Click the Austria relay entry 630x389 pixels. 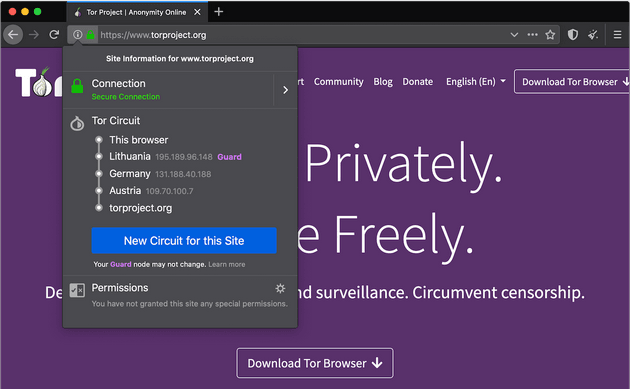(x=151, y=190)
